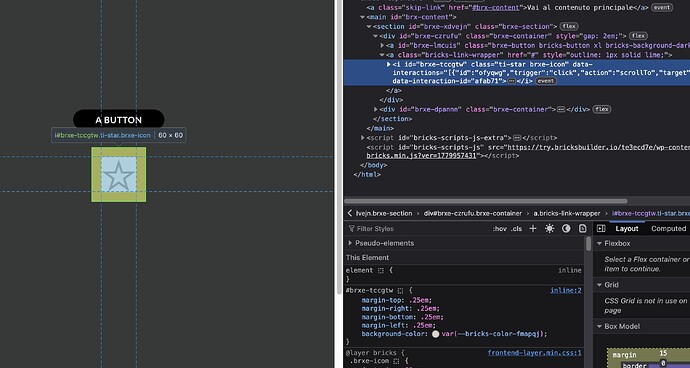Click the A BUTTON pill on the page
The image size is (690, 368).
click(118, 120)
